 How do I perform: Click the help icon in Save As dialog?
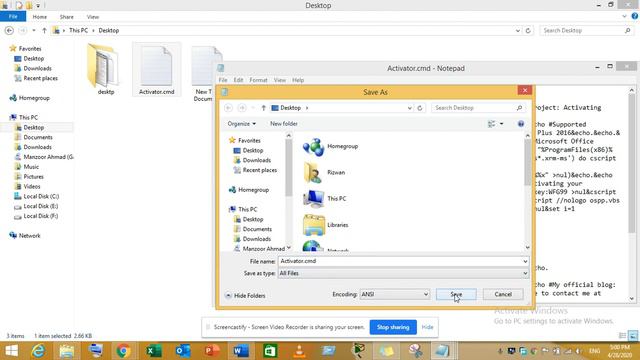(x=521, y=124)
